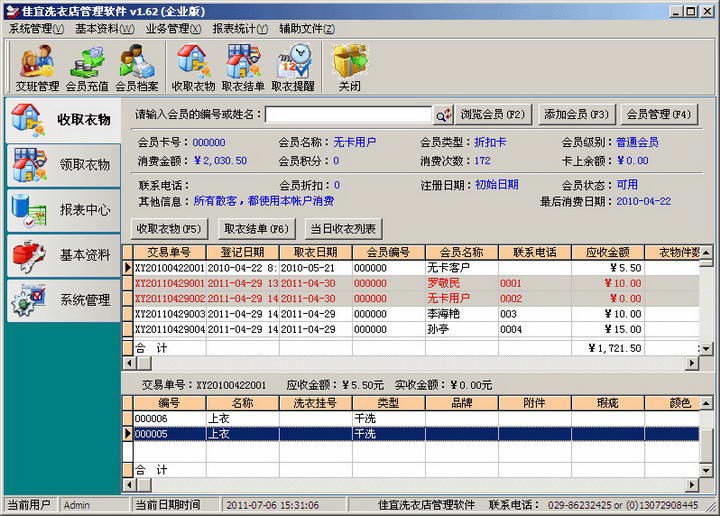
Task: Open the 基本资料(W) menu
Action: tap(105, 29)
